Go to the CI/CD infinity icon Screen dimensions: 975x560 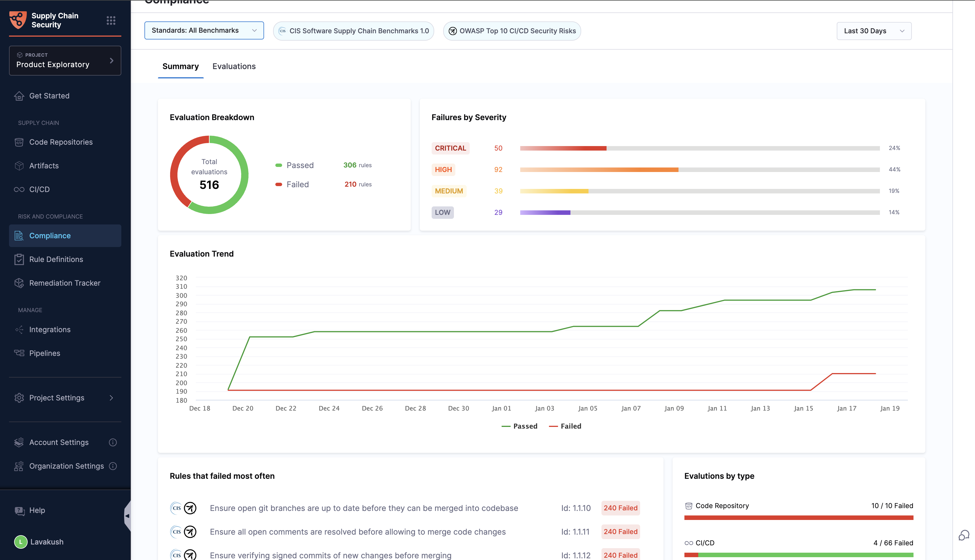19,189
